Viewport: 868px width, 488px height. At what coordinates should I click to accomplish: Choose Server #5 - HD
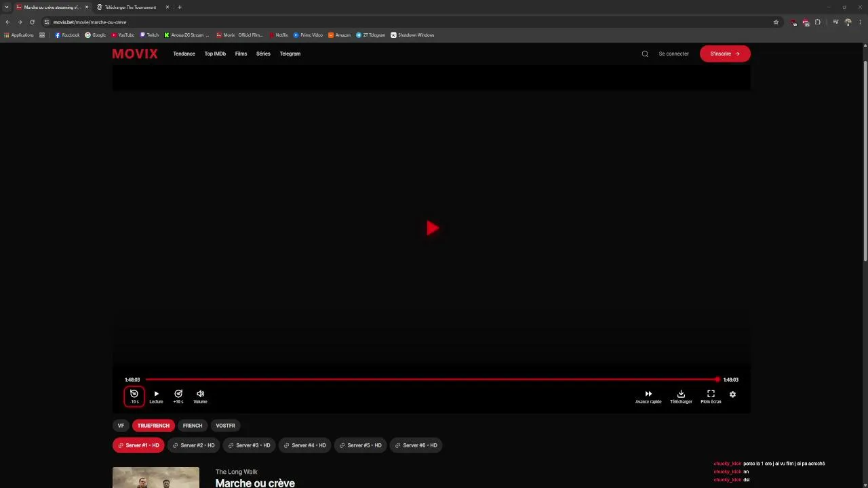point(361,445)
